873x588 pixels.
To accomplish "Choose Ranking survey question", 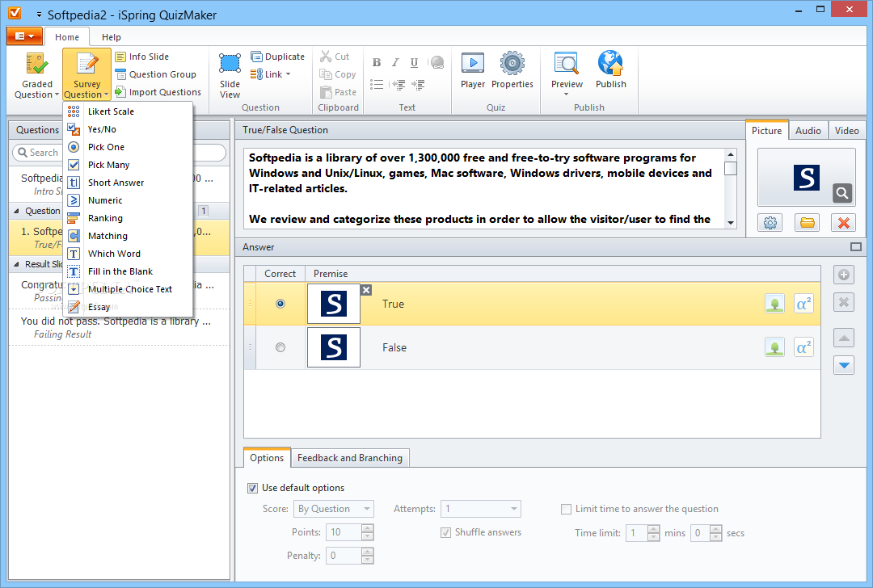I will [129, 218].
